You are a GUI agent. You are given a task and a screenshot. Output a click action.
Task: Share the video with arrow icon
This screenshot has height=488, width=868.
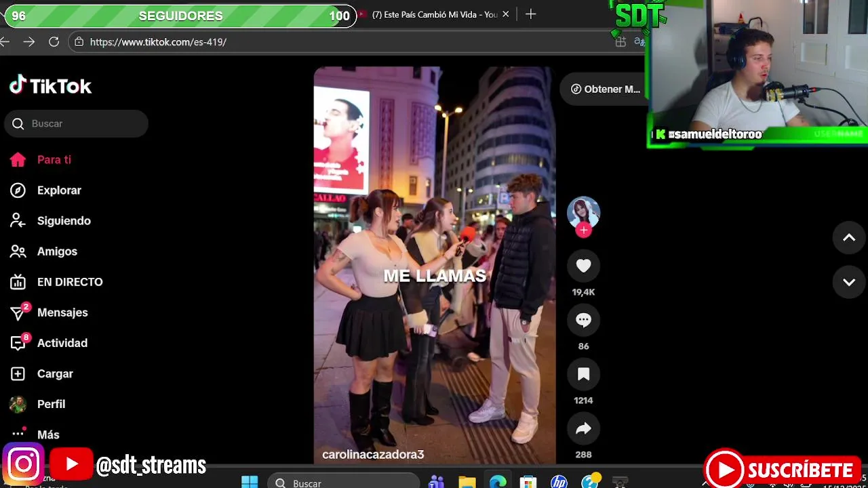click(x=583, y=428)
